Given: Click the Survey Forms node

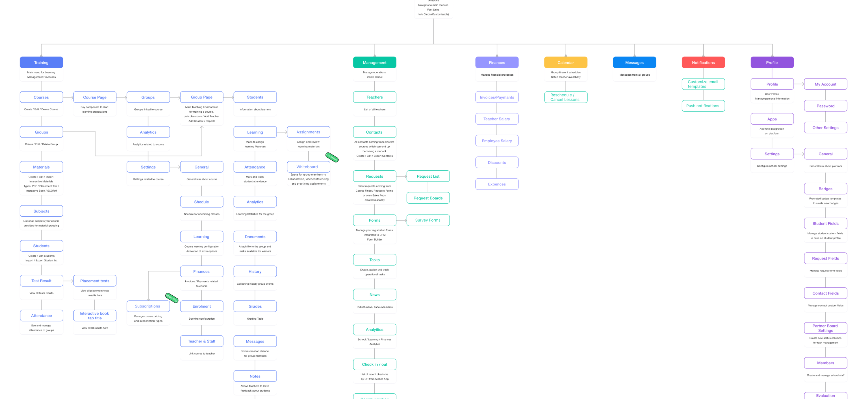Looking at the screenshot, I should pos(428,220).
